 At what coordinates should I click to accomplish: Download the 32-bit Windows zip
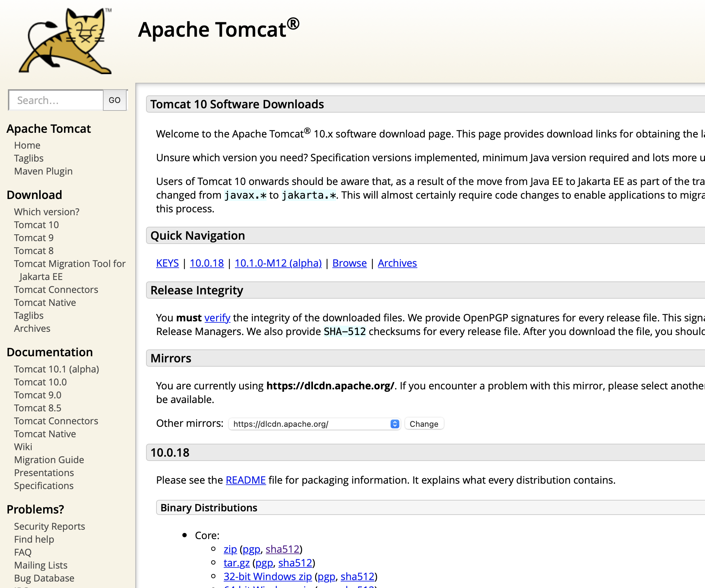point(268,576)
